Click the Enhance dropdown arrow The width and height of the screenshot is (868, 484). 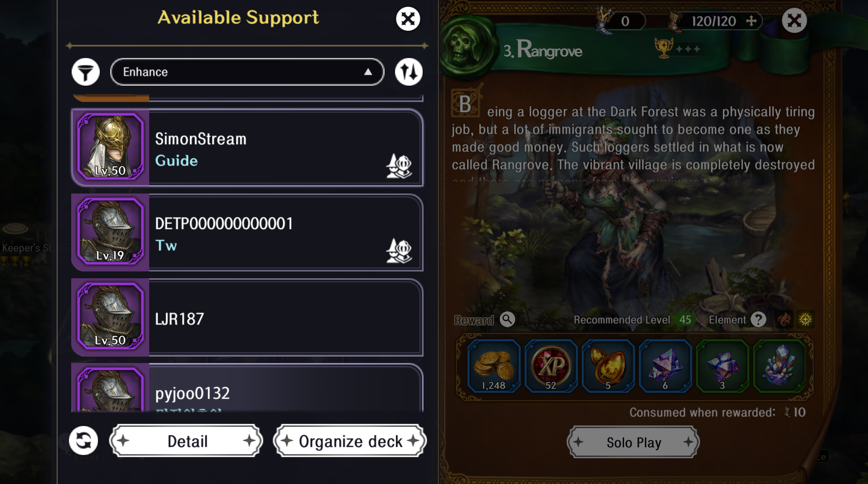pos(368,72)
